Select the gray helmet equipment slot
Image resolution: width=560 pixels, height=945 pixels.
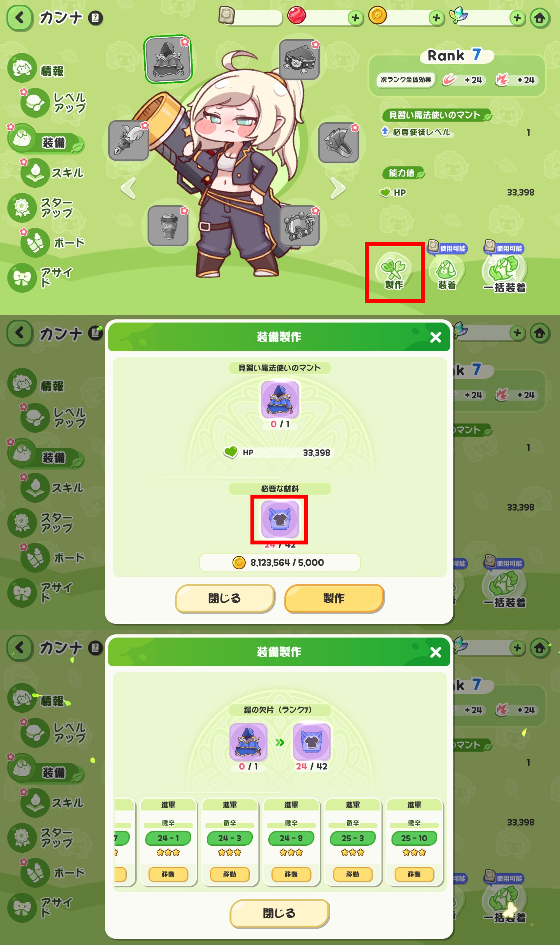click(338, 142)
